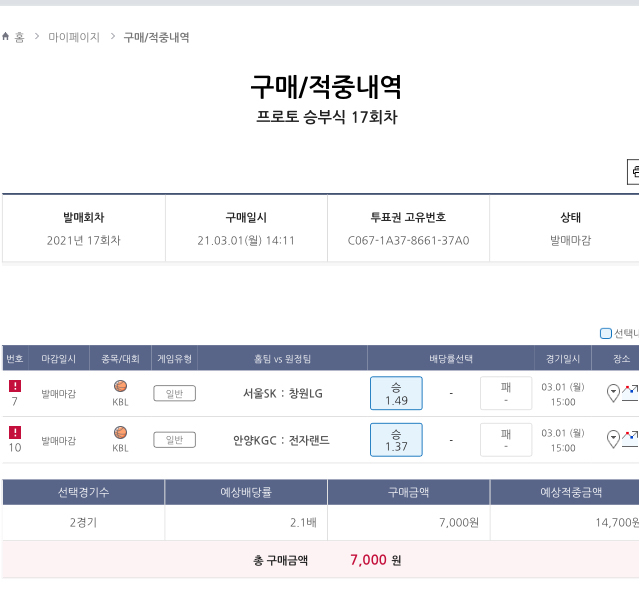Click the 마감일시 column header
Screen dimensions: 639x610
[58, 358]
